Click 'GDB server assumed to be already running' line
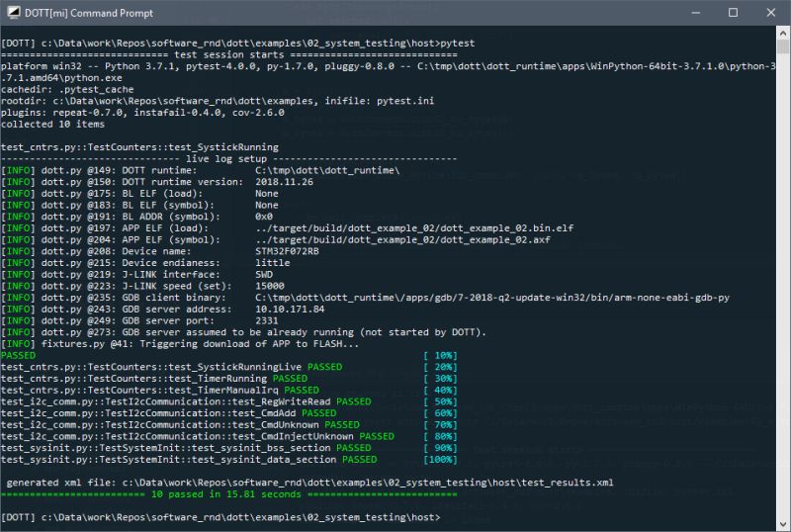791x532 pixels. pyautogui.click(x=243, y=332)
